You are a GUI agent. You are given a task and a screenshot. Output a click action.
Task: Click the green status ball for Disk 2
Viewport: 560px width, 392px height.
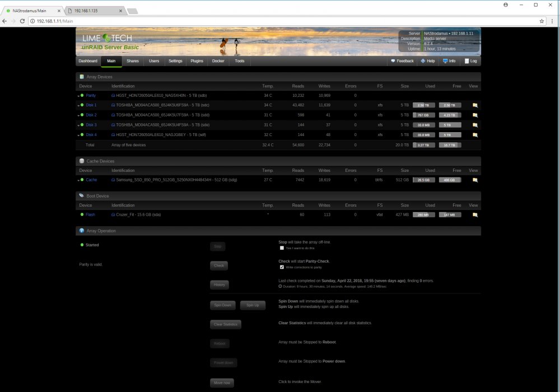pos(82,115)
